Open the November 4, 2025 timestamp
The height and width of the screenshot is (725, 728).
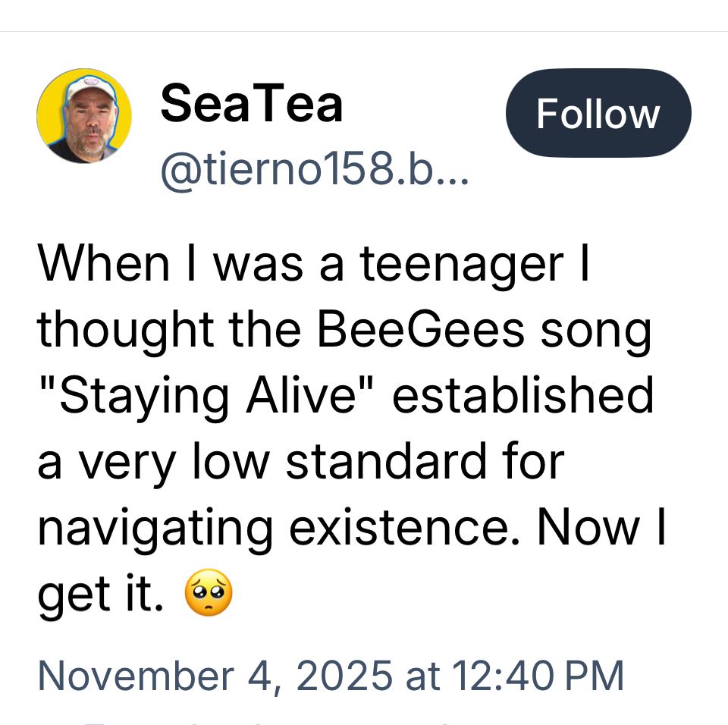331,675
